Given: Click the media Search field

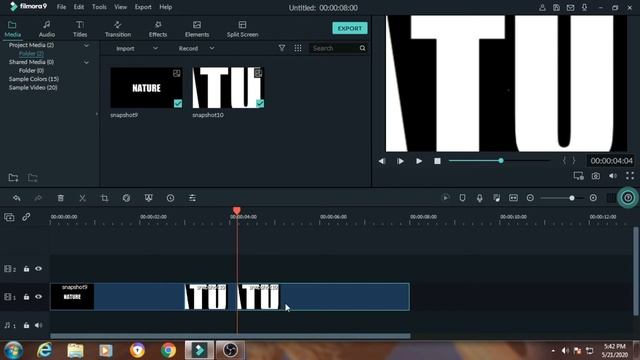Looking at the screenshot, I should (338, 48).
